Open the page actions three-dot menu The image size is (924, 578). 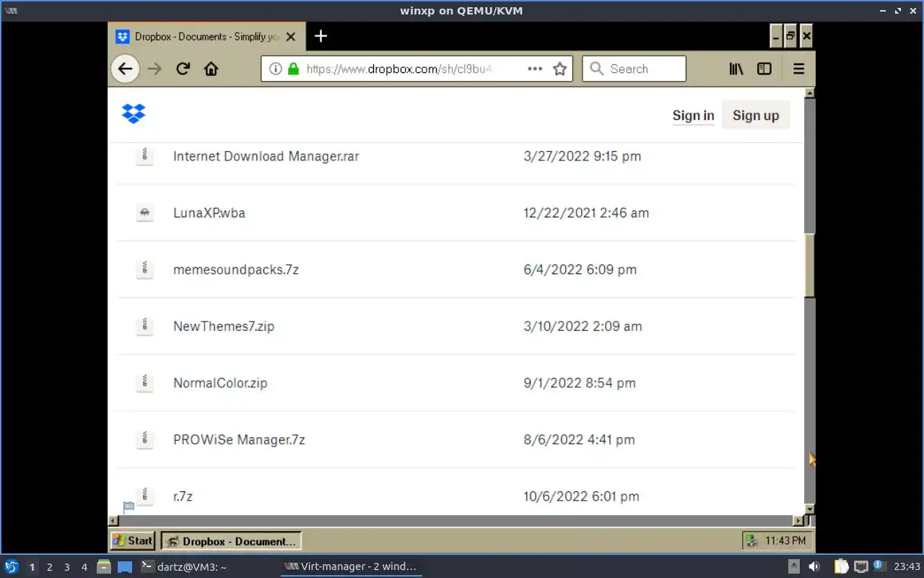[535, 69]
